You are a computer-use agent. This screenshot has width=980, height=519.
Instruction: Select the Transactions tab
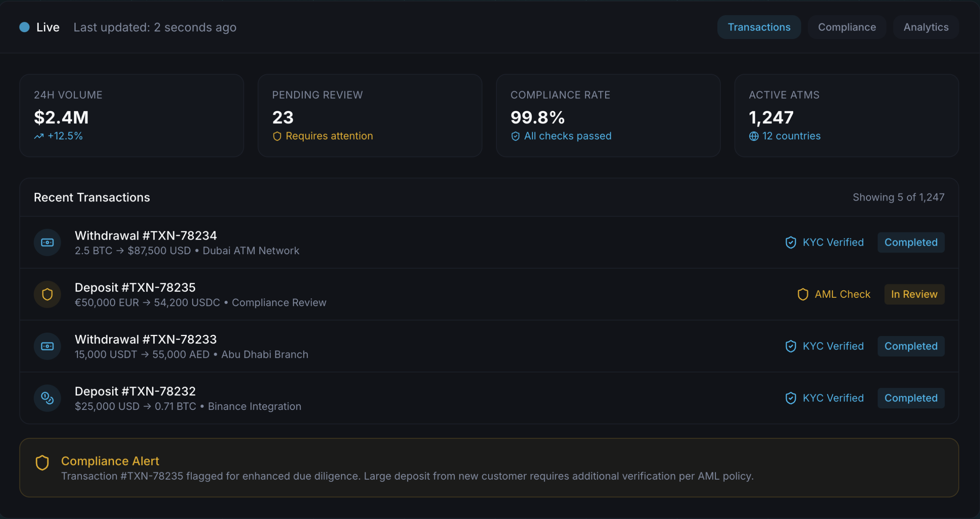pos(759,27)
